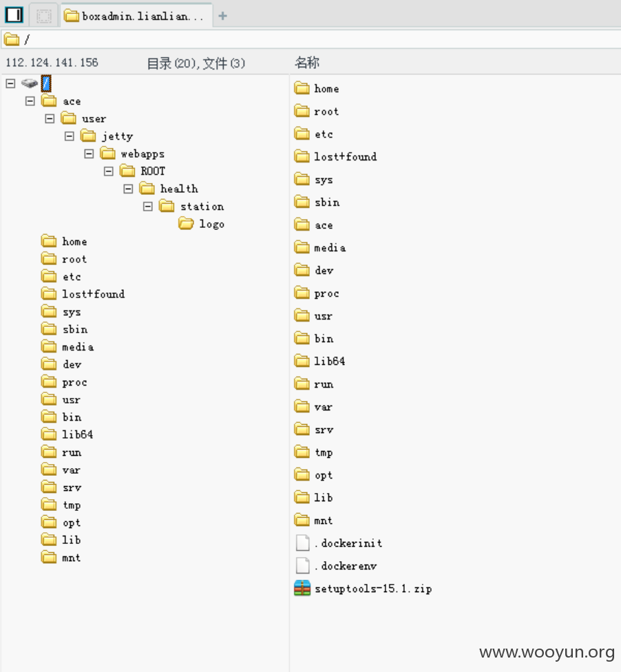Select run entry in file list
This screenshot has width=621, height=672.
tap(314, 384)
